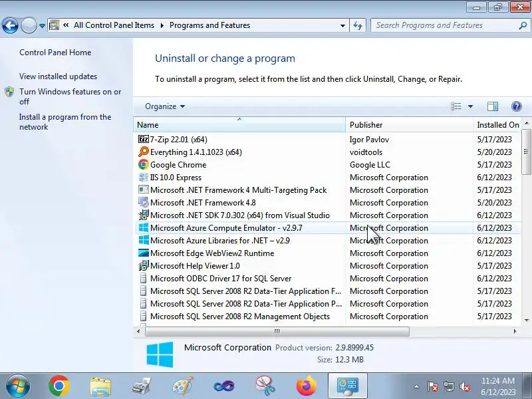532x399 pixels.
Task: Sort by the Installed On column header
Action: pyautogui.click(x=497, y=124)
